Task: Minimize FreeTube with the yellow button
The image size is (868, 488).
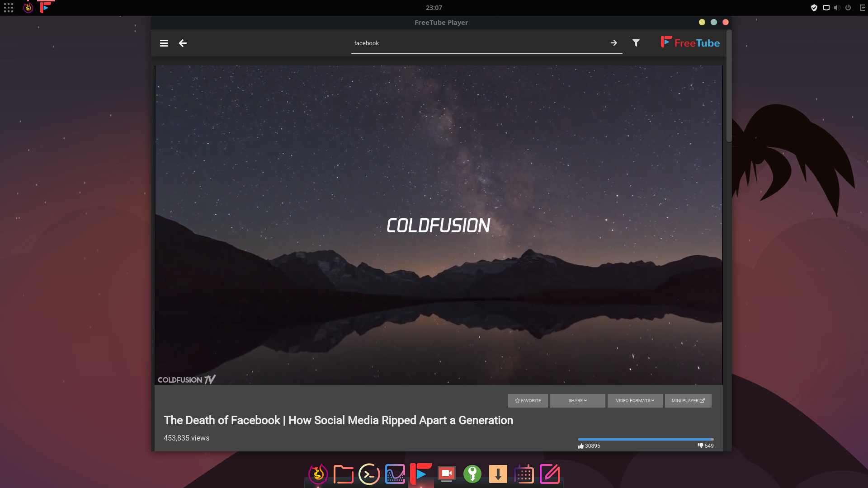Action: 702,22
